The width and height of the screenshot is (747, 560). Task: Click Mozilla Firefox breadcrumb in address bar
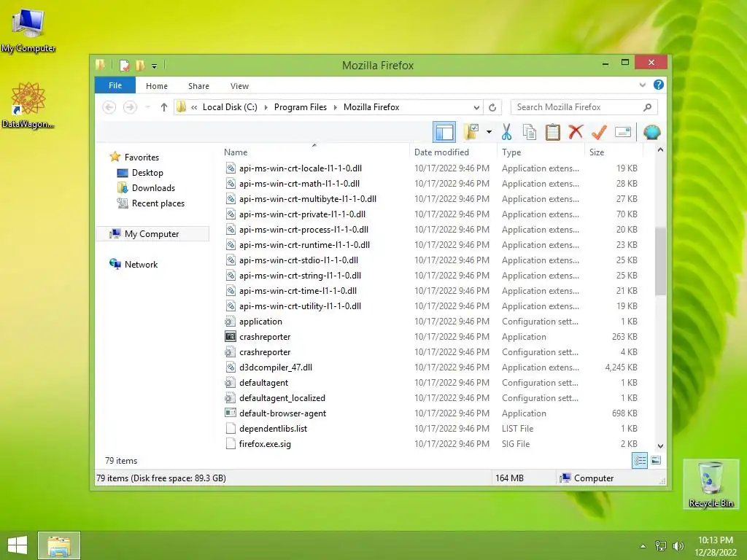tap(371, 107)
